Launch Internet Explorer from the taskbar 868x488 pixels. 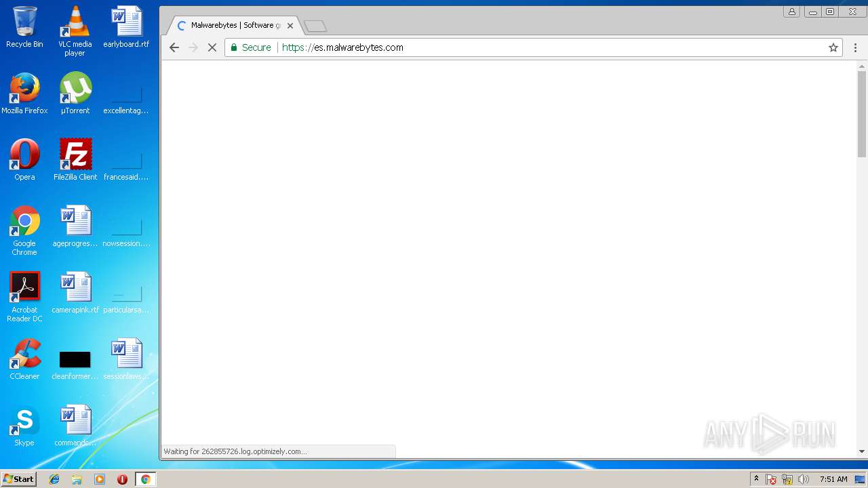pyautogui.click(x=54, y=479)
